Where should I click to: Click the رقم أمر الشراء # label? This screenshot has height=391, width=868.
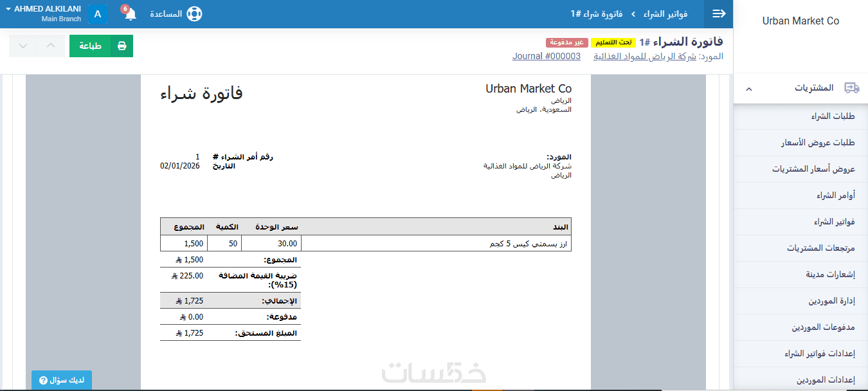coord(243,157)
